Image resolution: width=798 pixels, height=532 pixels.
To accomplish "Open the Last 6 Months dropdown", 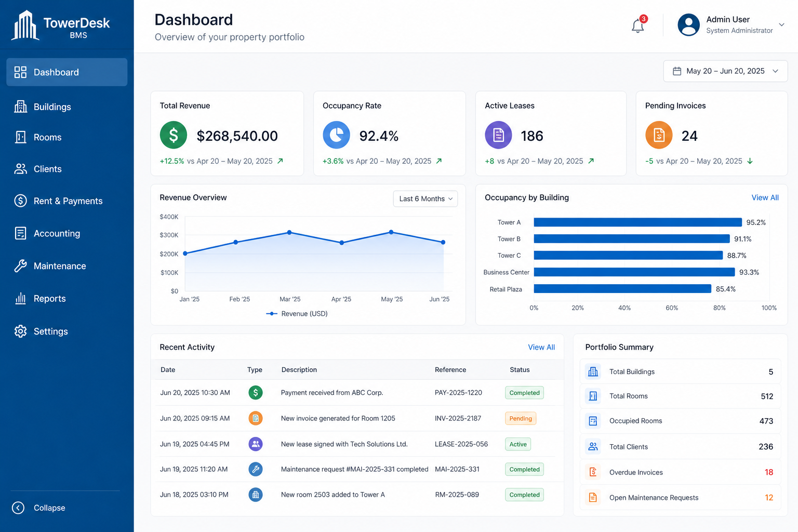I will 425,198.
